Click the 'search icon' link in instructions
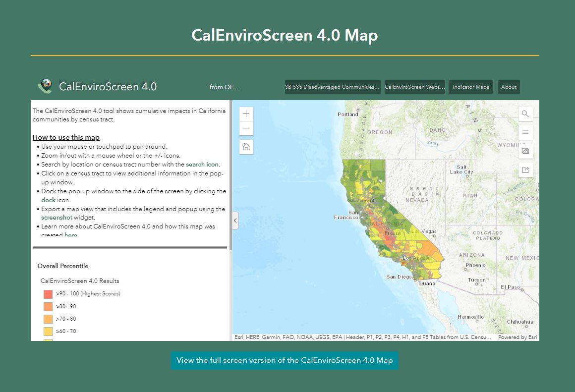The width and height of the screenshot is (575, 392). pyautogui.click(x=202, y=164)
